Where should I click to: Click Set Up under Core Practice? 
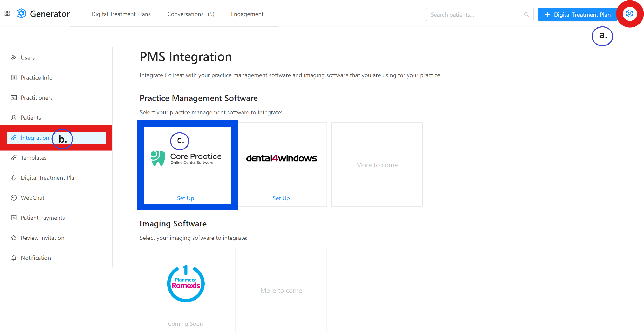pos(185,198)
